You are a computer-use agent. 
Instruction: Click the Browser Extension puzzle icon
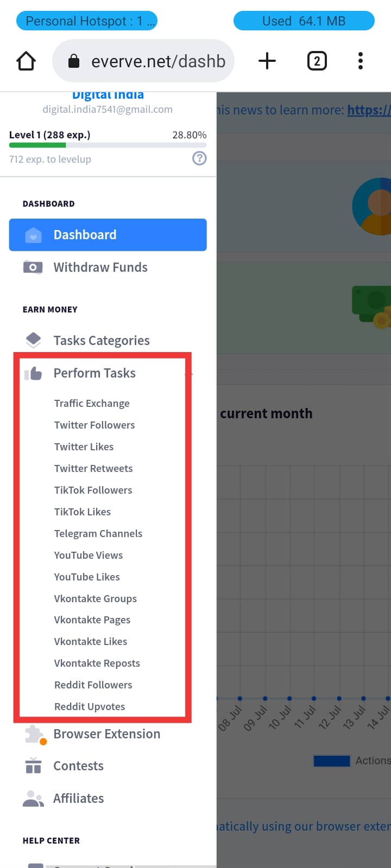coord(34,734)
